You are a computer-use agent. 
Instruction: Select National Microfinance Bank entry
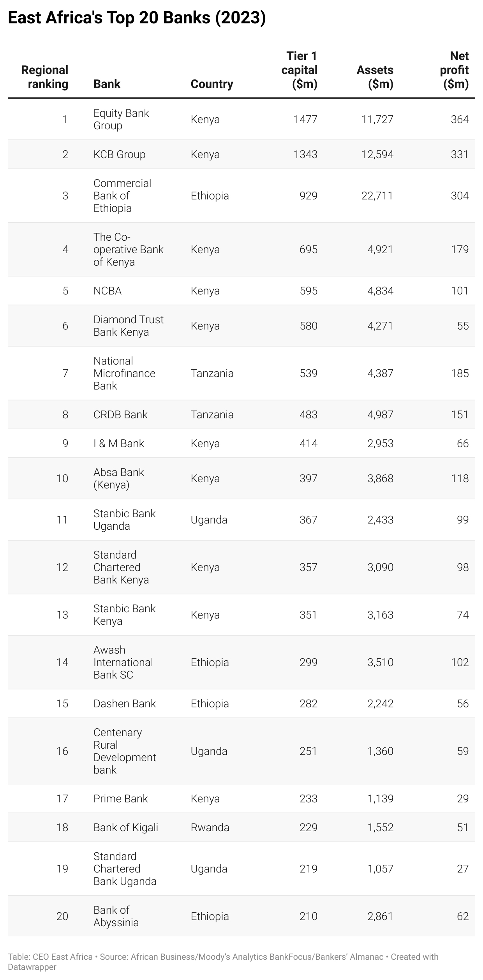click(124, 373)
